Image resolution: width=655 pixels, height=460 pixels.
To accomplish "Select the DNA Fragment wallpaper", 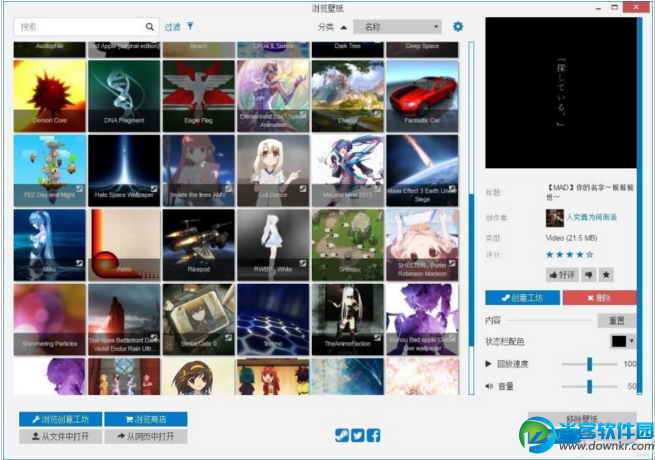I will pos(124,96).
